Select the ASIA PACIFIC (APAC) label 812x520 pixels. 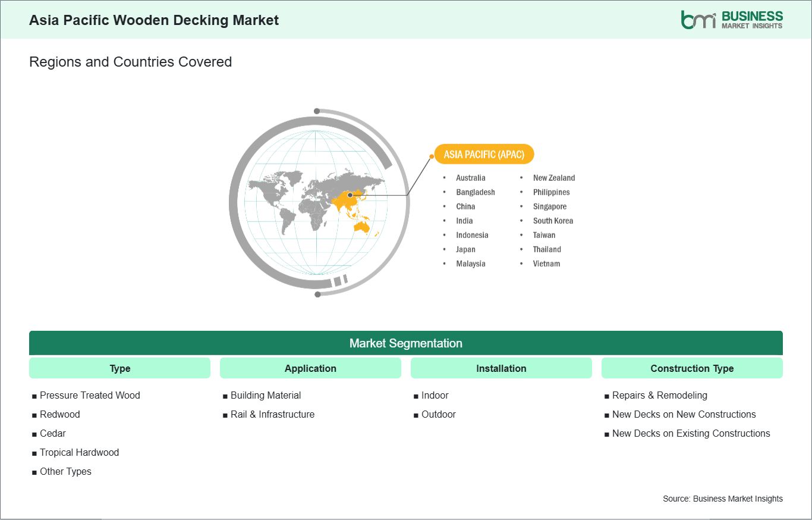click(484, 154)
